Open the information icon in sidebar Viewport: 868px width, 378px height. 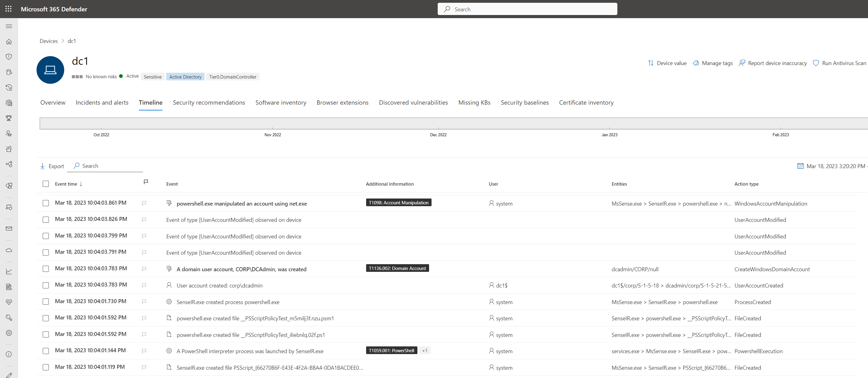[x=9, y=354]
